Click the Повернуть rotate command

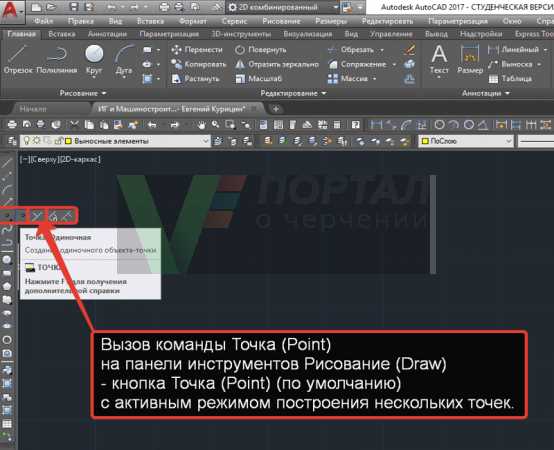point(261,50)
